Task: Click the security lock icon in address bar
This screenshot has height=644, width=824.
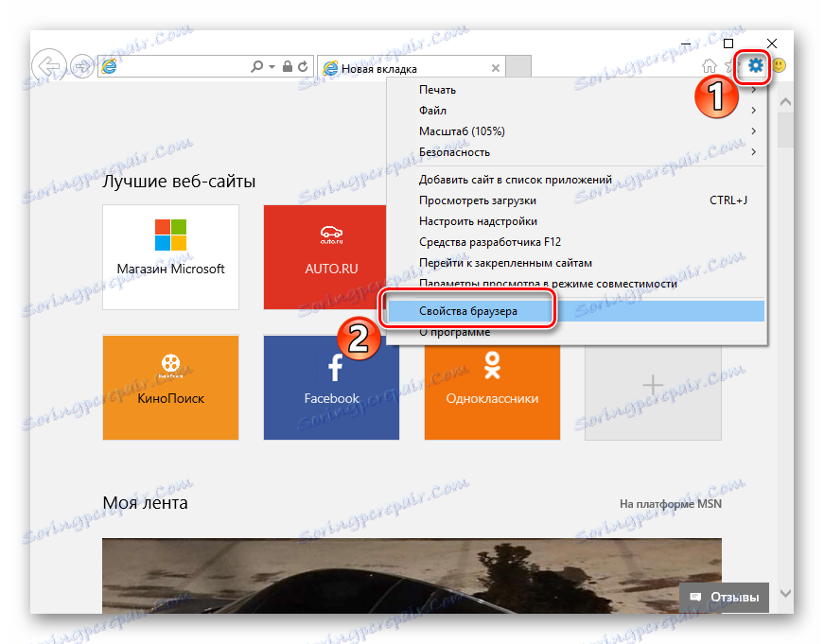Action: coord(286,67)
